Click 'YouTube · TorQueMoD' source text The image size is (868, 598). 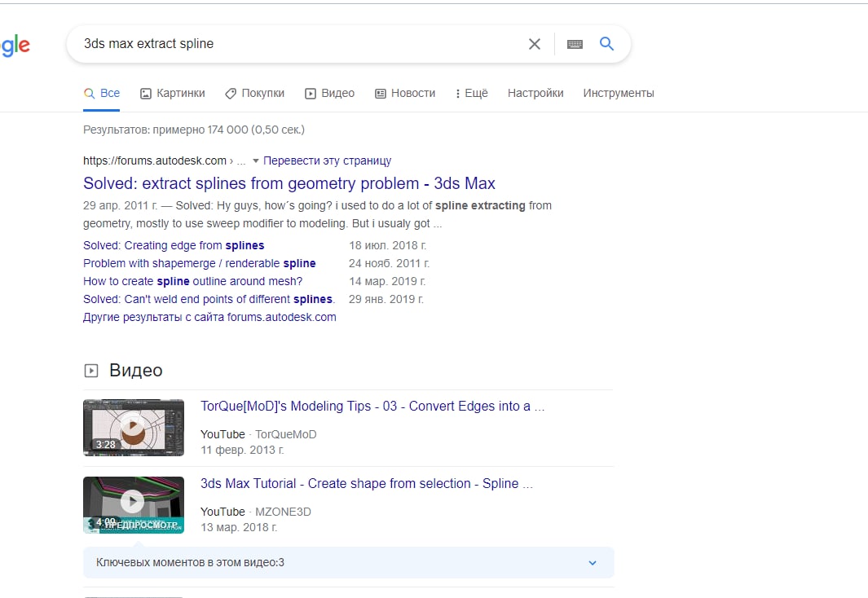tap(258, 434)
